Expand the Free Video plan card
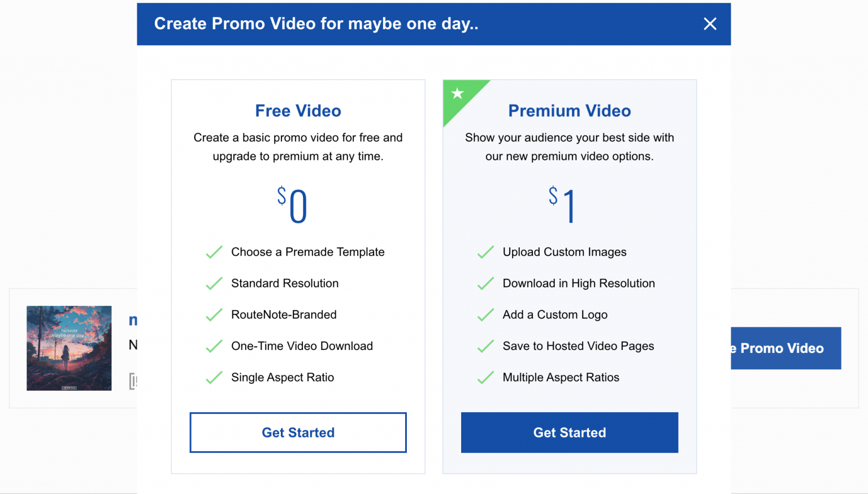The width and height of the screenshot is (868, 494). click(298, 276)
